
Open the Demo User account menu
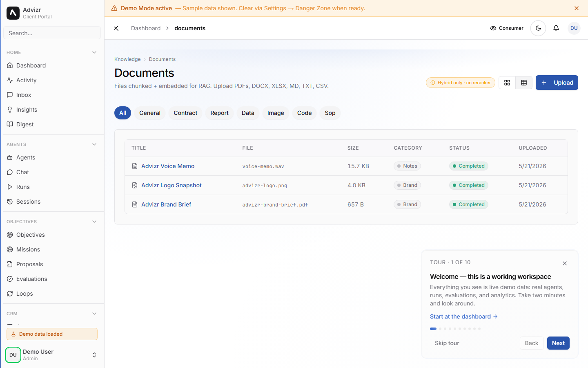(x=52, y=355)
